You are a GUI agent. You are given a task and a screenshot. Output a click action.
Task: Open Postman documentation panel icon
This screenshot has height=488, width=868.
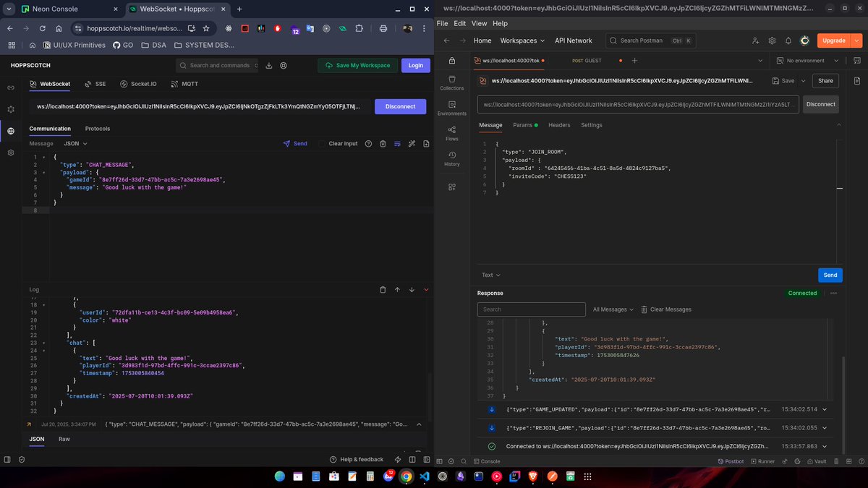coord(856,81)
